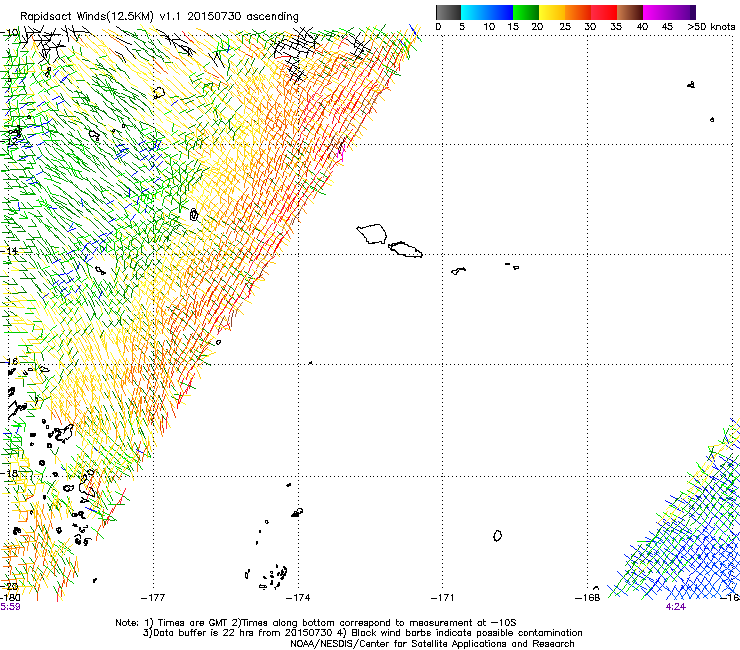This screenshot has width=740, height=650.
Task: Select the brown 35-40 knots legend segment
Action: point(630,12)
